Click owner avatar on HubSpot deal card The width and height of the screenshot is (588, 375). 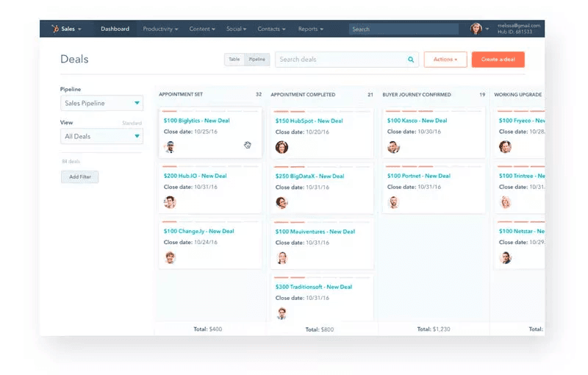[282, 147]
